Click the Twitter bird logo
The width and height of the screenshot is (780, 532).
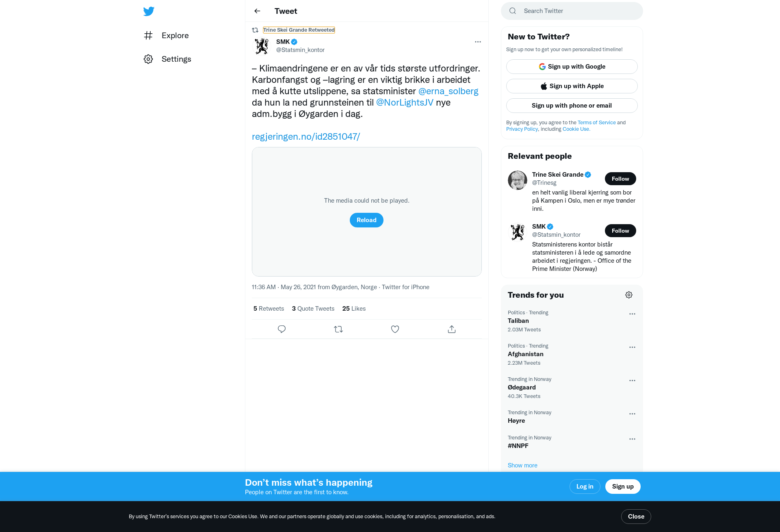tap(149, 11)
